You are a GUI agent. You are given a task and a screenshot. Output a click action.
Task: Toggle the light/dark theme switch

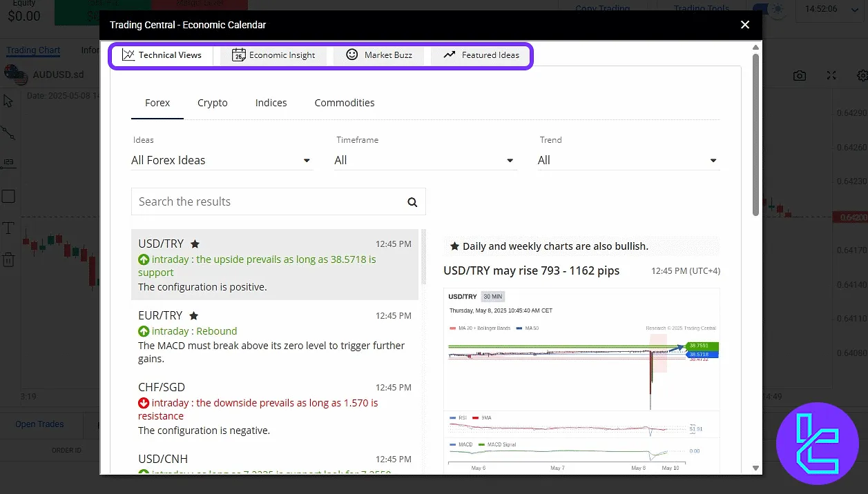click(x=769, y=10)
